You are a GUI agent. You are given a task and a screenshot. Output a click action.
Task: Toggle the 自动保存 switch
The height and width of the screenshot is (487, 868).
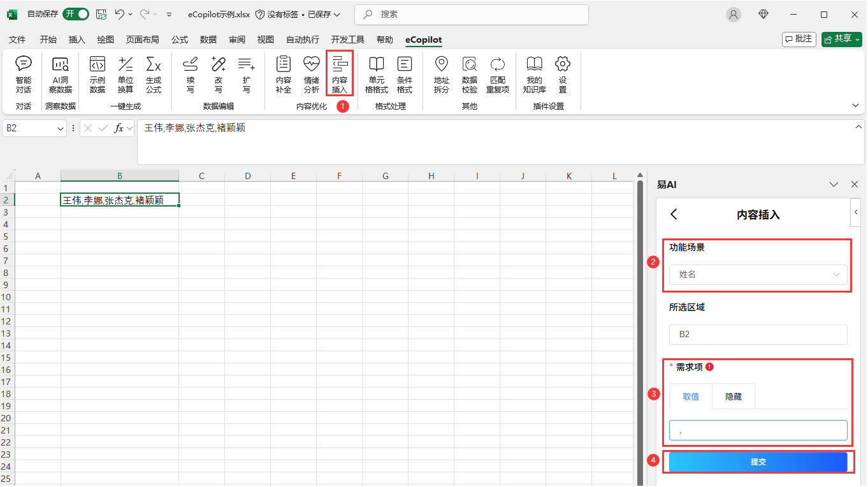76,14
